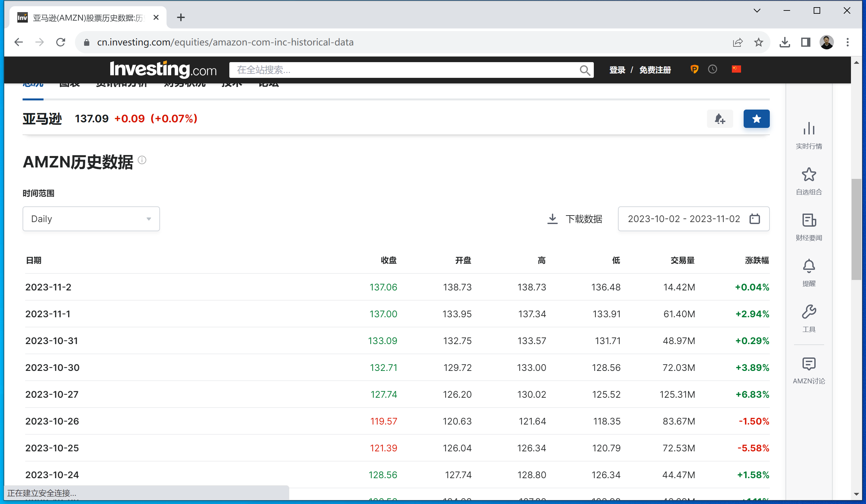Click the 2023-10-31 date cell
The image size is (866, 504).
(52, 340)
